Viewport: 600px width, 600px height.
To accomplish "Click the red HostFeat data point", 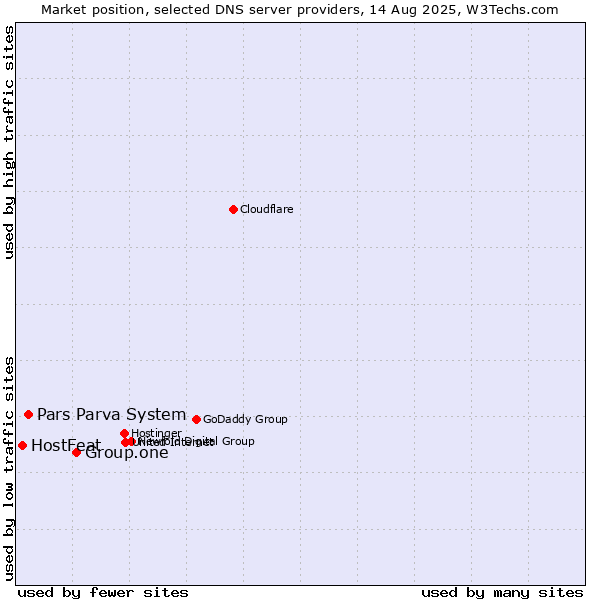I will click(23, 445).
